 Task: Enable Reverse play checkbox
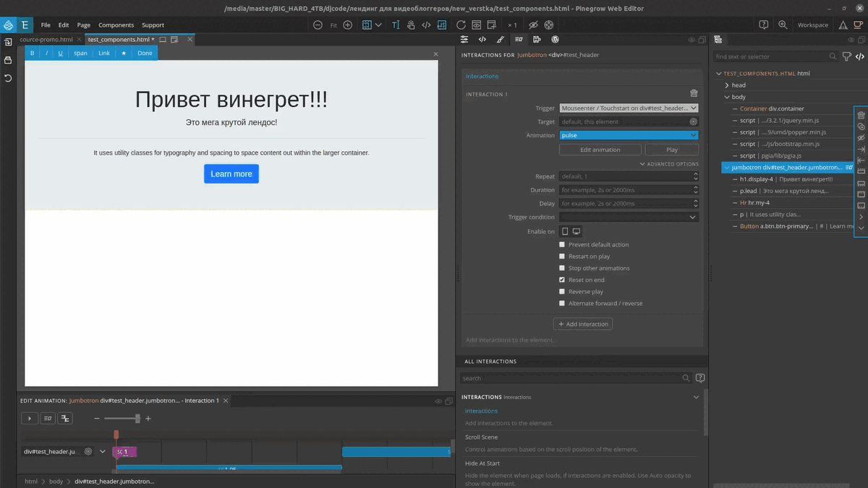pos(562,291)
